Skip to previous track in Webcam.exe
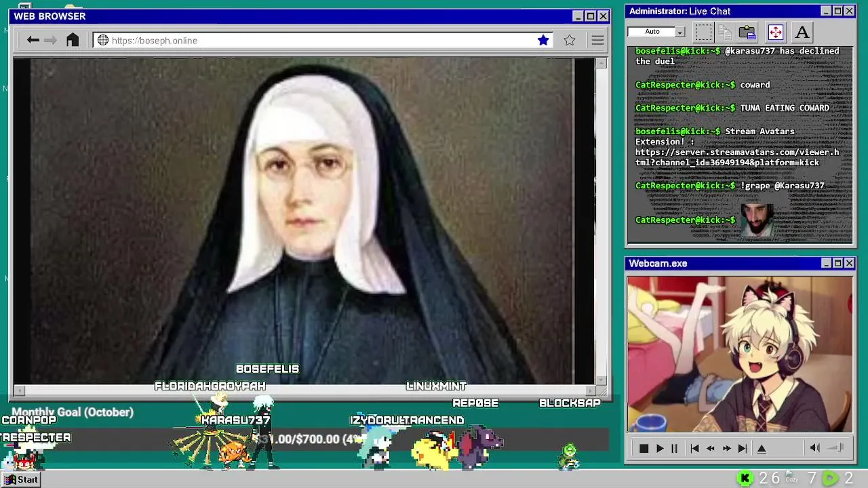Screen dimensions: 868x488 coord(694,448)
